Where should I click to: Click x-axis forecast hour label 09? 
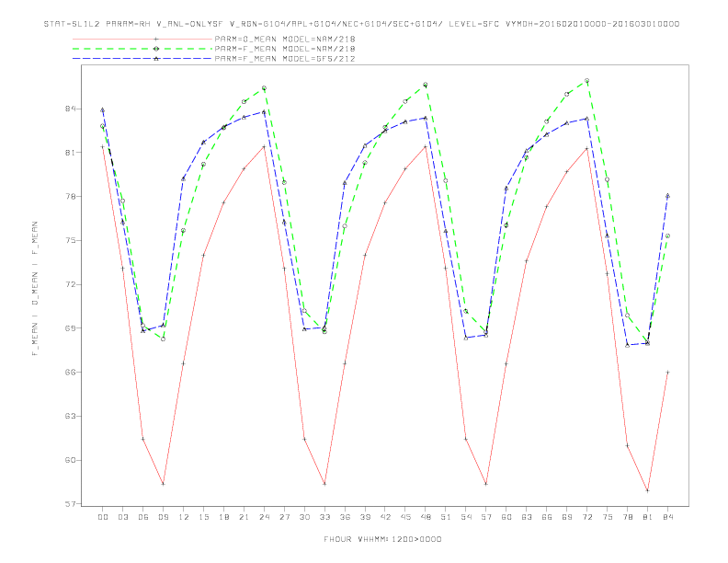click(x=163, y=517)
